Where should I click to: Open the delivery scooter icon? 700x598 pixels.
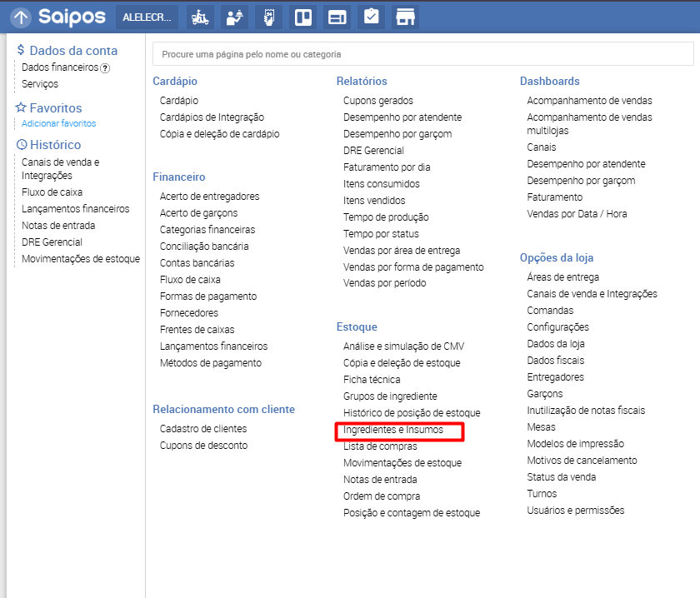pos(199,17)
